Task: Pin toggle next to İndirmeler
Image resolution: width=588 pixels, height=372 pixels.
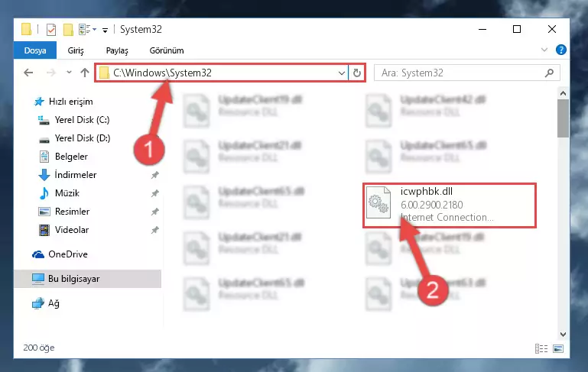Action: (x=155, y=175)
